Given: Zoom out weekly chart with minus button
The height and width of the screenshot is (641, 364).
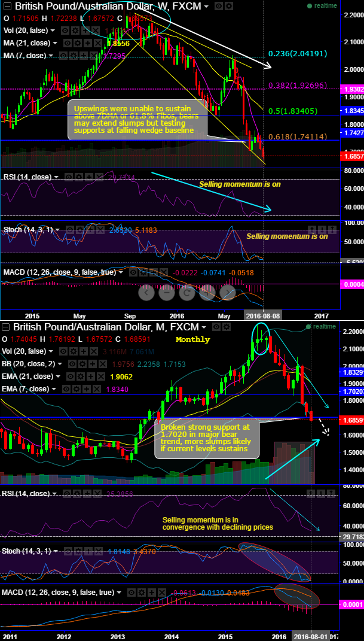Looking at the screenshot, I should click(x=167, y=293).
